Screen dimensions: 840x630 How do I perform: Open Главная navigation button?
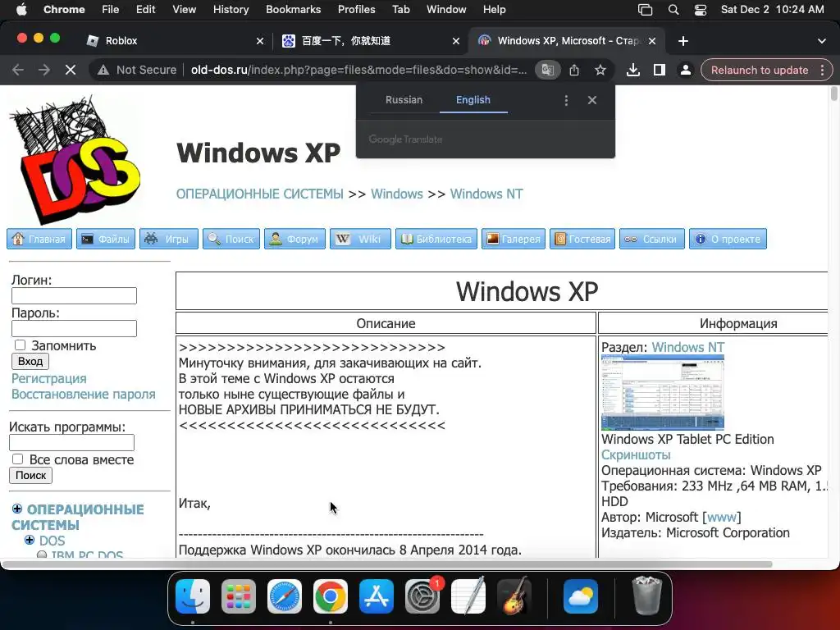tap(39, 239)
